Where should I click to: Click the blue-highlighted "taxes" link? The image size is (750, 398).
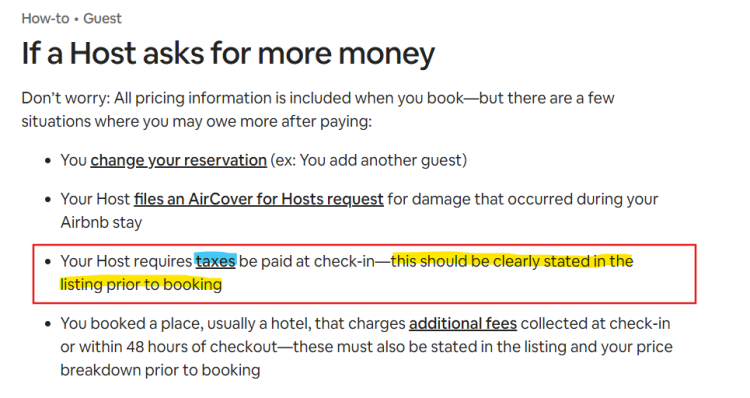point(215,261)
